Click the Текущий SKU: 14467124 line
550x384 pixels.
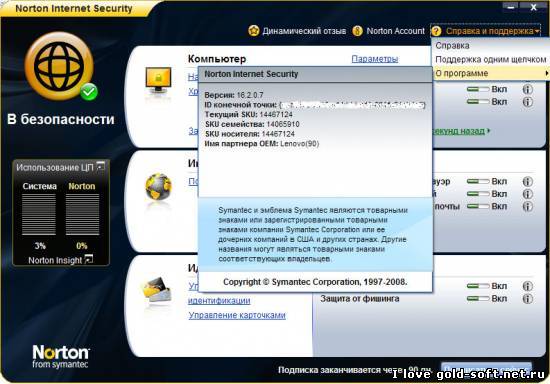point(248,114)
